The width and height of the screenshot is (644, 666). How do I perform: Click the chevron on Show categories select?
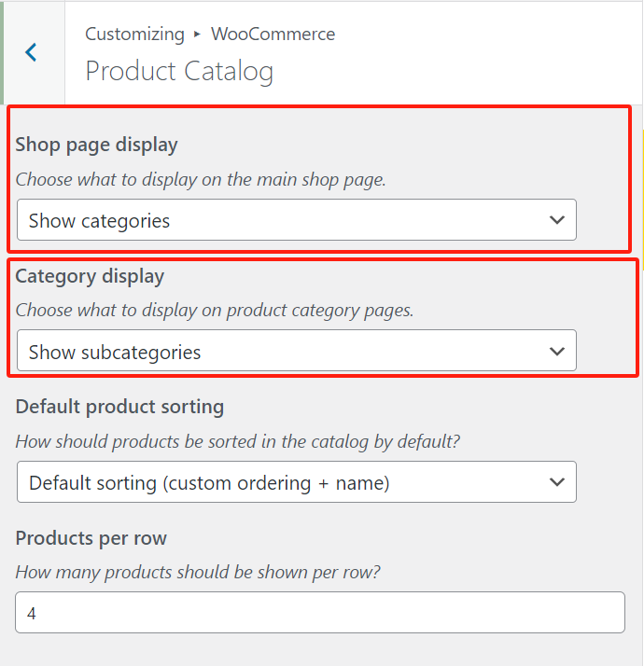click(x=557, y=221)
